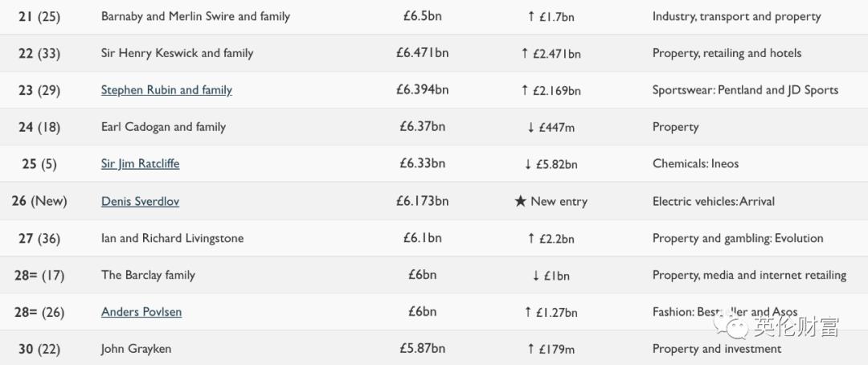This screenshot has height=365, width=868.
Task: Open the Denis Sverdlov profile link
Action: (140, 201)
